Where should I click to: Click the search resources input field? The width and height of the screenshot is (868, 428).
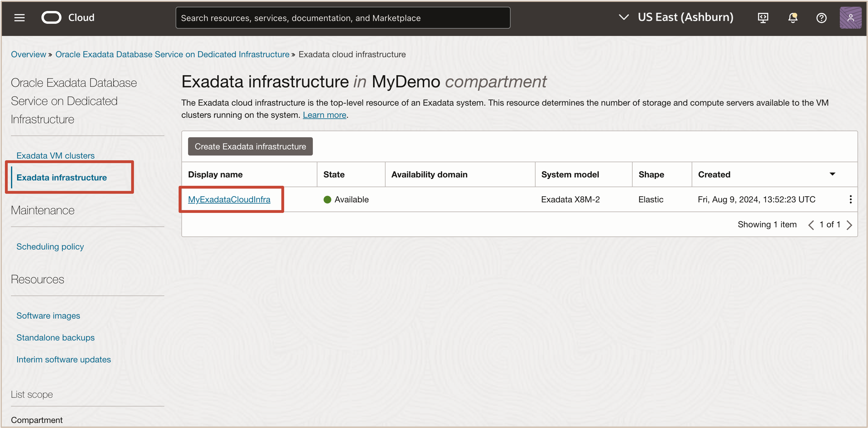pyautogui.click(x=342, y=18)
